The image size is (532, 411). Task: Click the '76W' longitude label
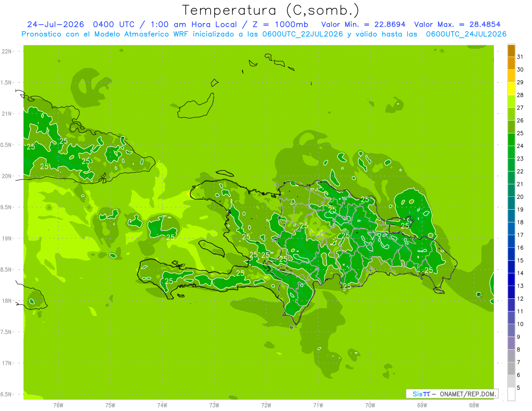coord(58,405)
